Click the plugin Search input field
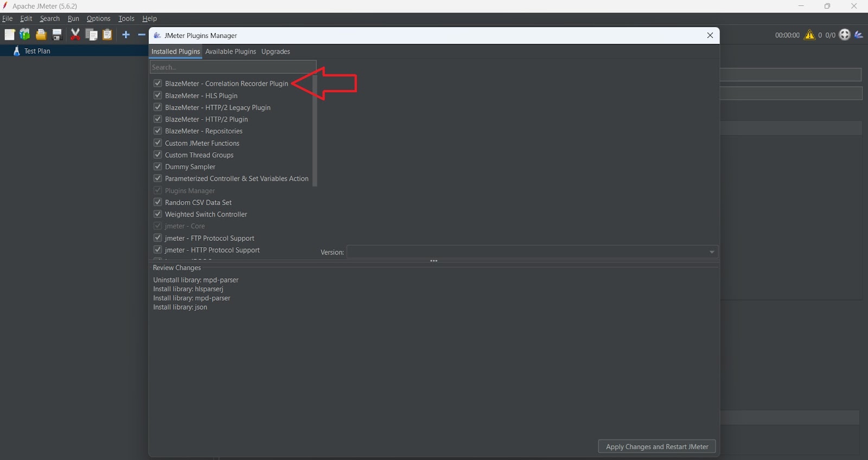 coord(233,67)
